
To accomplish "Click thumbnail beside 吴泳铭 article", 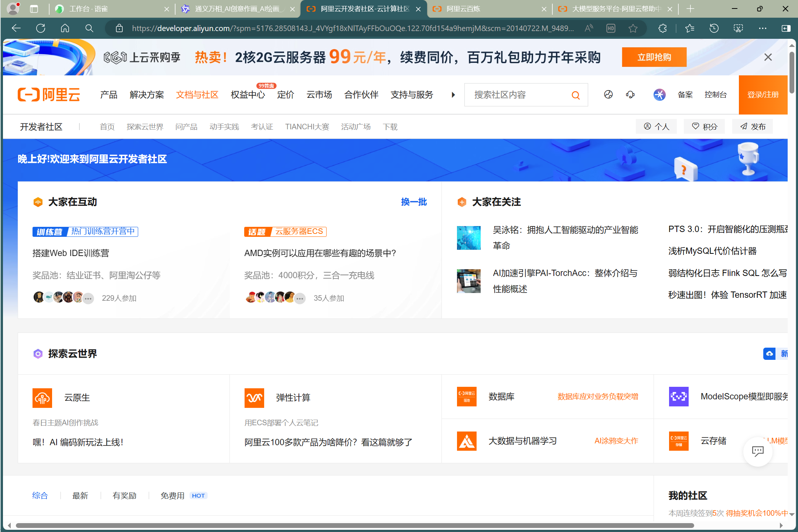I will point(469,238).
